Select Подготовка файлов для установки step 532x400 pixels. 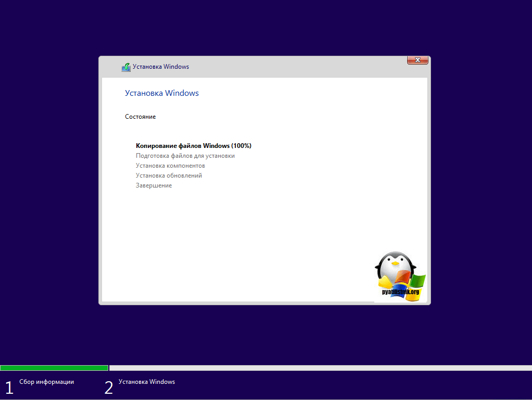[x=185, y=156]
